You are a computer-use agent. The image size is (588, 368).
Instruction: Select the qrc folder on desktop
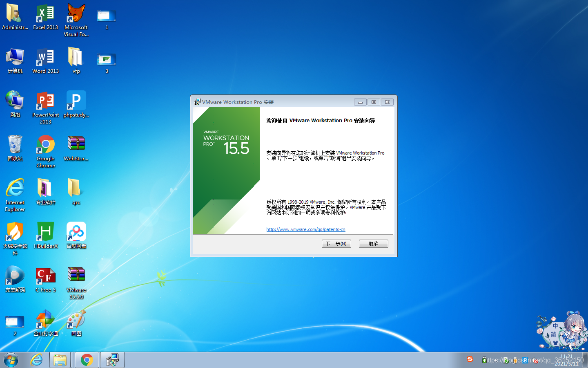pyautogui.click(x=76, y=192)
